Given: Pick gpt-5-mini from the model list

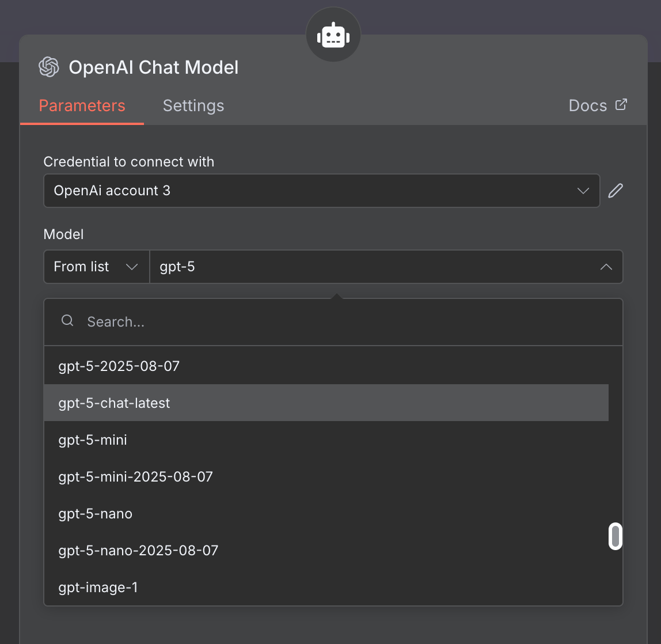Looking at the screenshot, I should pyautogui.click(x=93, y=440).
